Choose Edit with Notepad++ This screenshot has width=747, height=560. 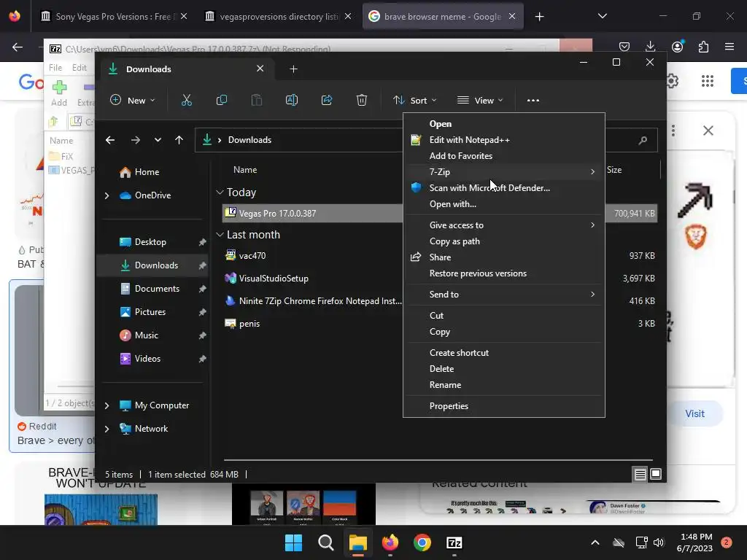click(x=504, y=140)
